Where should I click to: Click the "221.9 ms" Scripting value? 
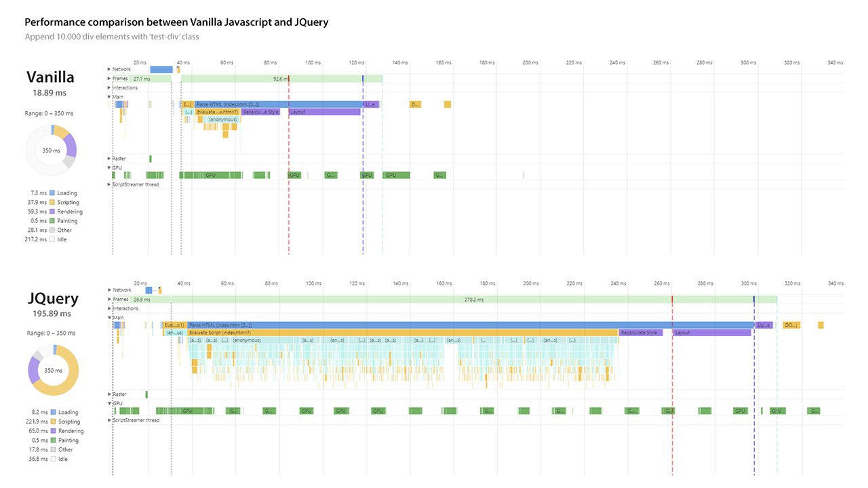tap(38, 422)
